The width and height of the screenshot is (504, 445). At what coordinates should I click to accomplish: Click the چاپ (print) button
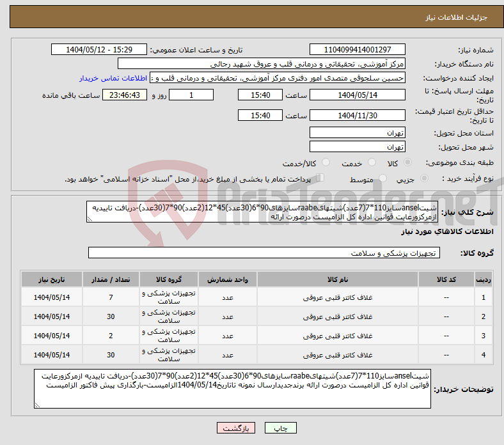[280, 428]
